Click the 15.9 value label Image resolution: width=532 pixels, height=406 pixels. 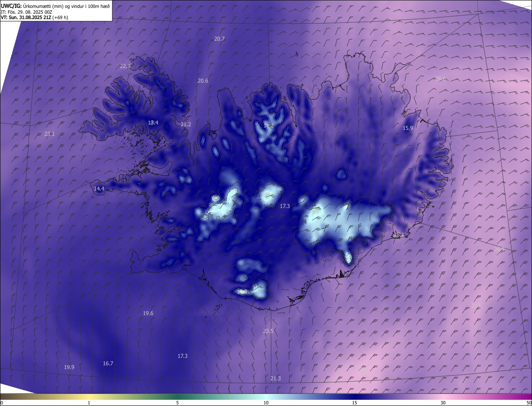point(408,128)
